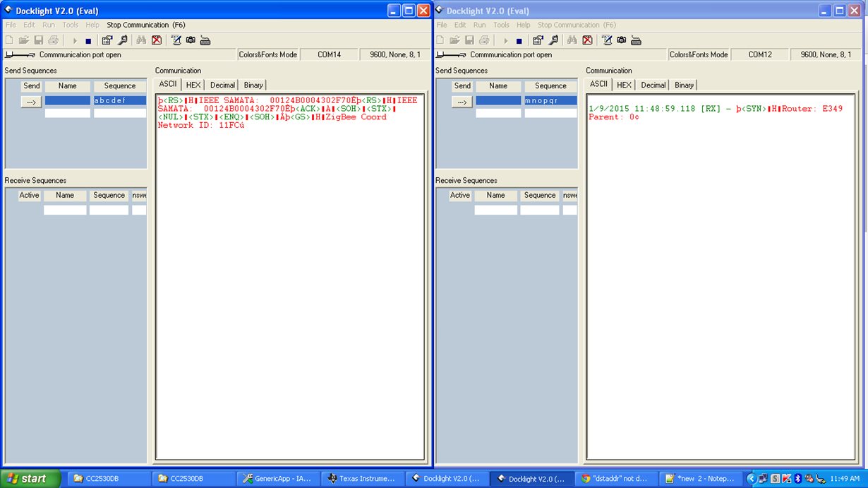Open the 'new 2 - Notepad' taskbar item
The height and width of the screenshot is (488, 868).
coord(701,479)
